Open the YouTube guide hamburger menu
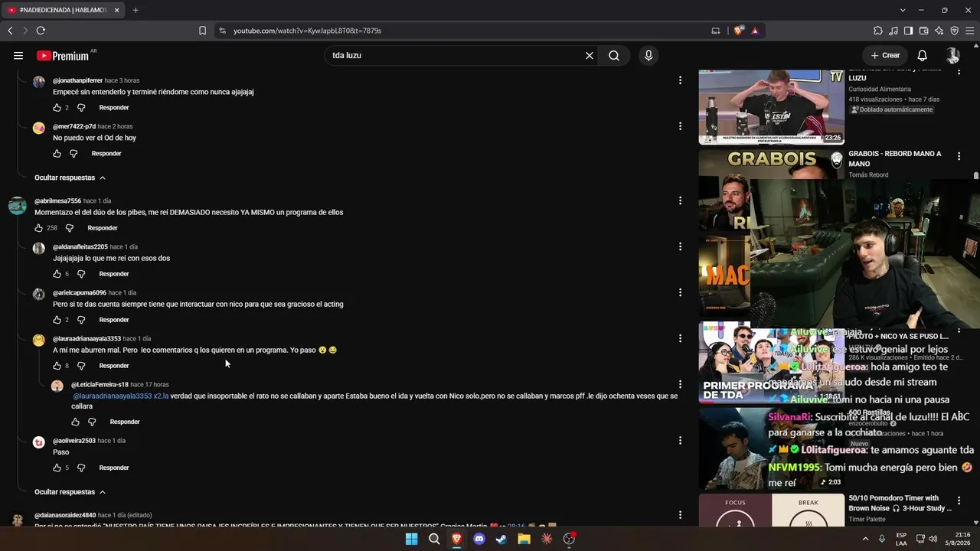The image size is (980, 551). tap(18, 55)
